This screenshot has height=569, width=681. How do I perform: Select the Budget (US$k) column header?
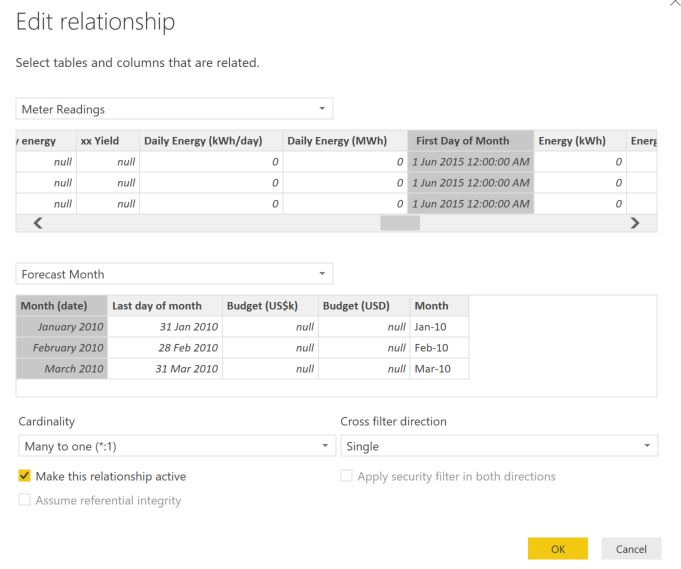pos(270,306)
